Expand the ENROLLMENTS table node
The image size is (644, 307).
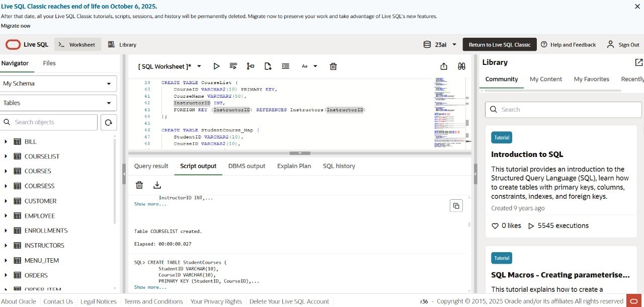pos(6,231)
